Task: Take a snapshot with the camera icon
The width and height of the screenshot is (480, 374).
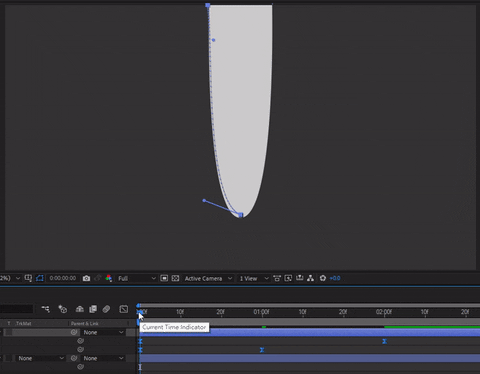Action: [86, 278]
